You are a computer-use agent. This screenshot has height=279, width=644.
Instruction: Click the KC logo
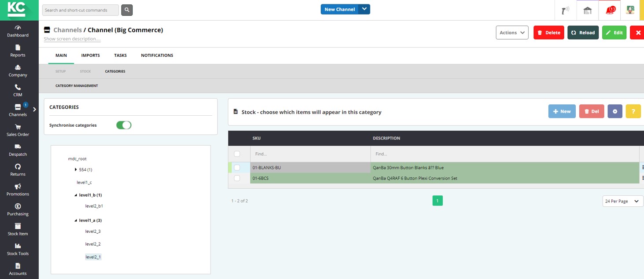pyautogui.click(x=19, y=10)
